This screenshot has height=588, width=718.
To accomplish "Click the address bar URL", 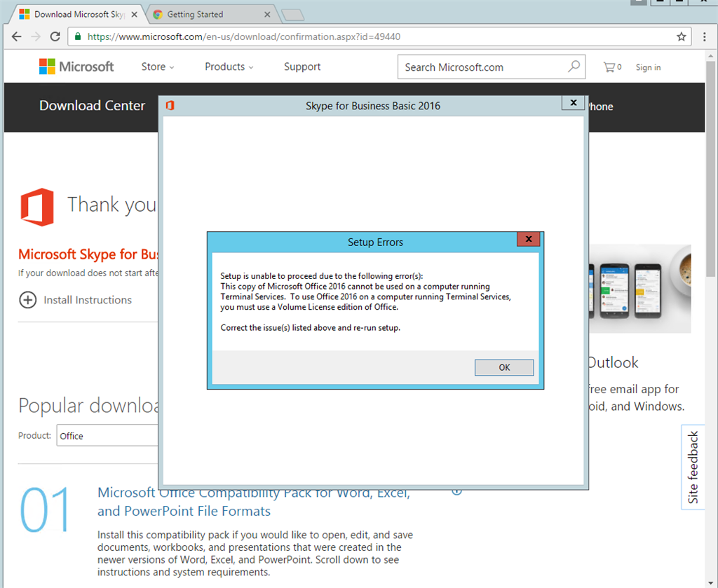I will tap(243, 36).
